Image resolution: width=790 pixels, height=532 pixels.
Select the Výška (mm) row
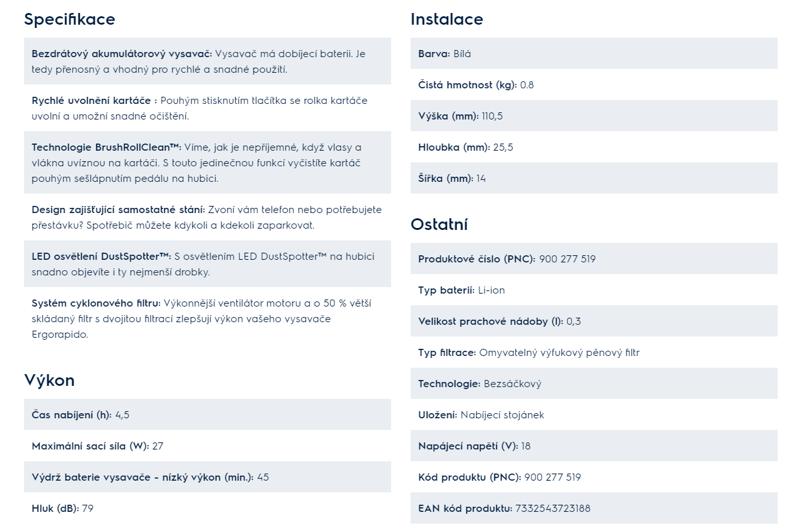coord(594,116)
